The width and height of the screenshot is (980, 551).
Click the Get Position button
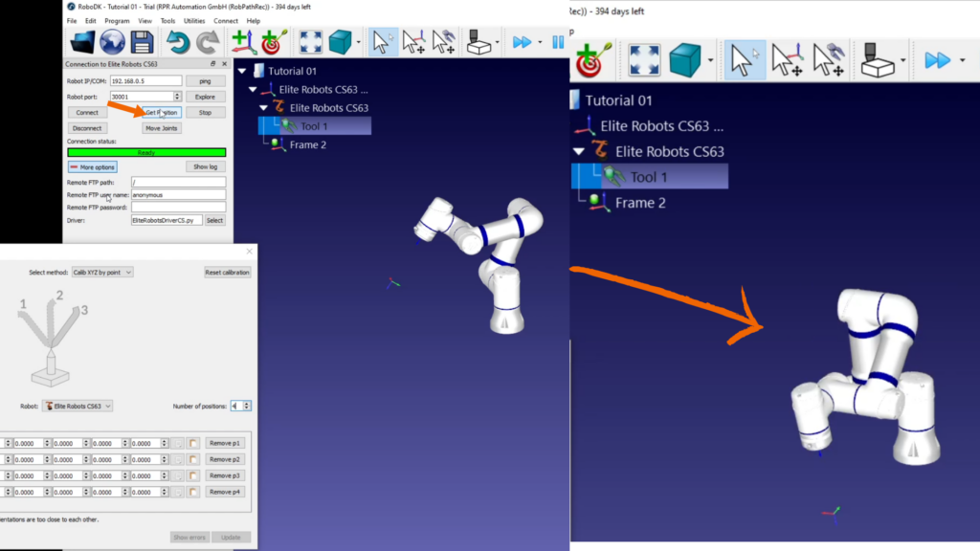pyautogui.click(x=161, y=113)
